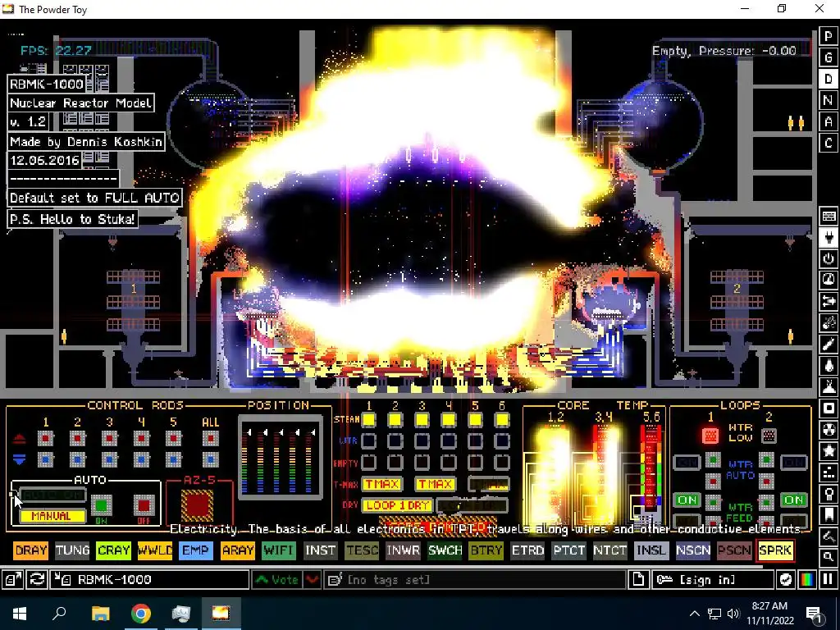Open the Game of Life category

tap(829, 472)
